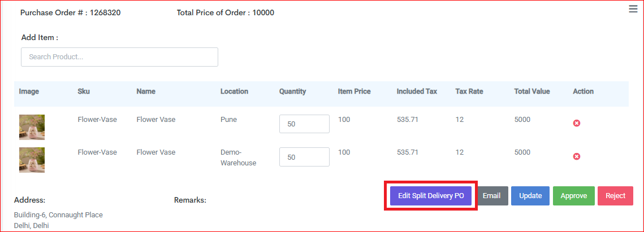Click the Demo-Warehouse row product image
644x232 pixels.
pyautogui.click(x=32, y=160)
